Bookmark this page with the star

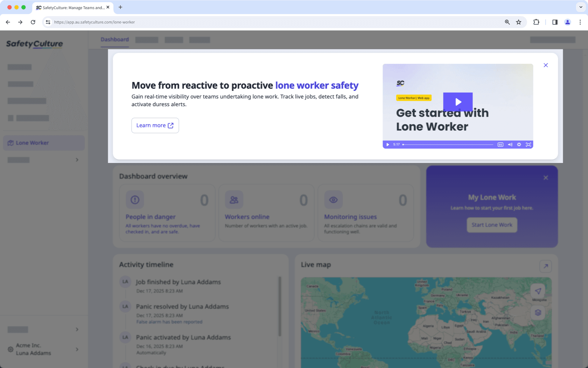click(519, 22)
